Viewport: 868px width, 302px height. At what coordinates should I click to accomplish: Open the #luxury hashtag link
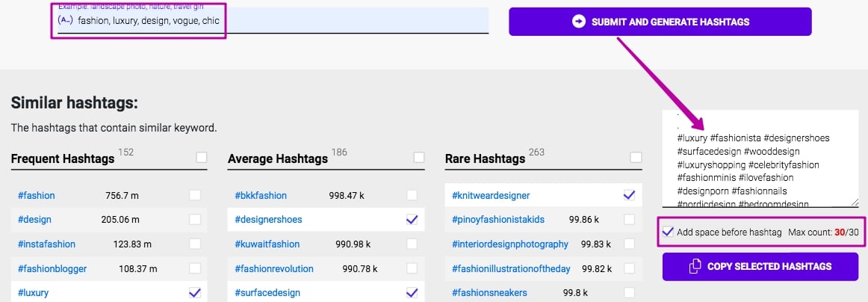pyautogui.click(x=33, y=293)
